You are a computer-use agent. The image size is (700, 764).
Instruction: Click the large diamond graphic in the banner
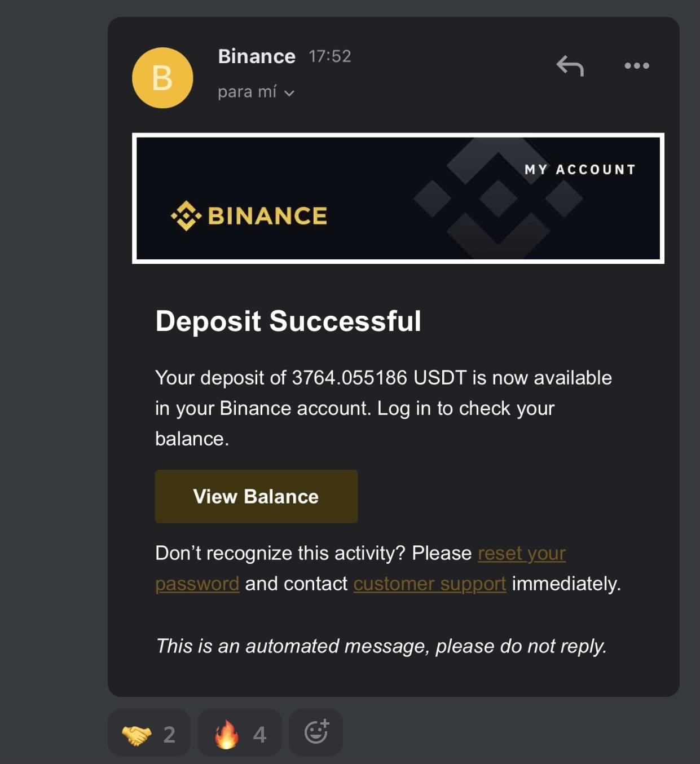click(x=498, y=198)
